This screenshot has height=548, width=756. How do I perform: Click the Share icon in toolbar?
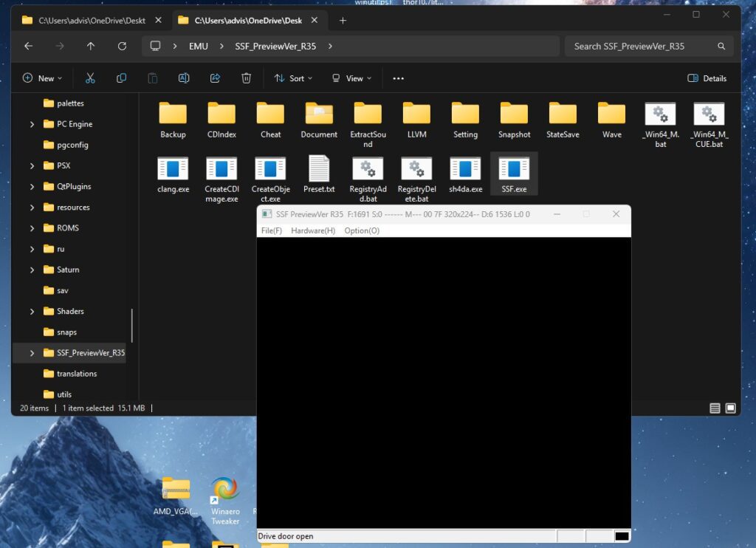coord(215,78)
